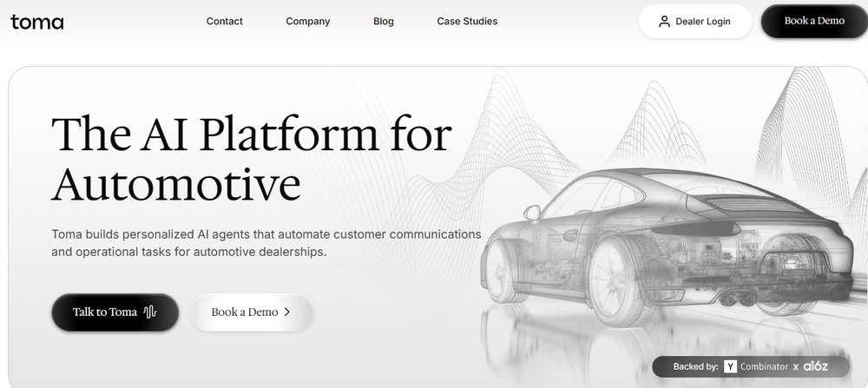Click the waveform icon in Talk to Toma
Screen dimensions: 868x388
pyautogui.click(x=149, y=312)
